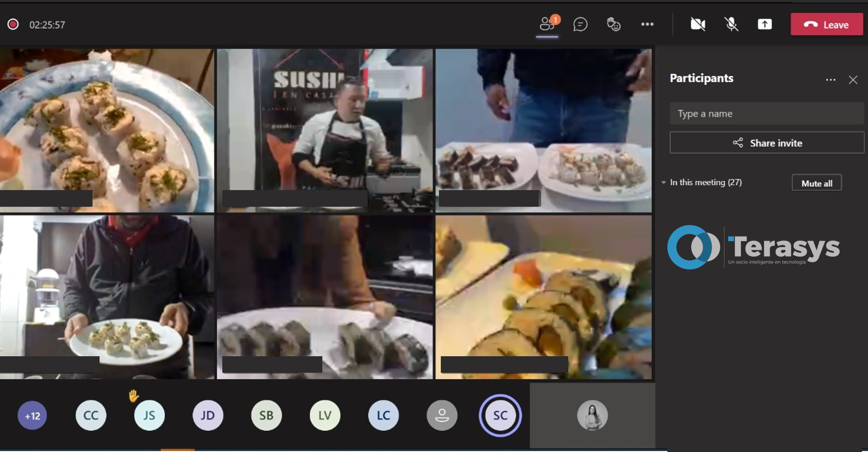The height and width of the screenshot is (452, 868).
Task: Select the participant photo avatar thumbnail
Action: pos(592,415)
